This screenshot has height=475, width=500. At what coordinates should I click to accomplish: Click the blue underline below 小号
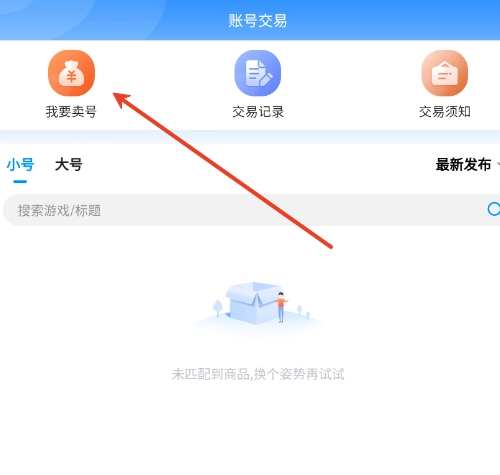point(20,182)
